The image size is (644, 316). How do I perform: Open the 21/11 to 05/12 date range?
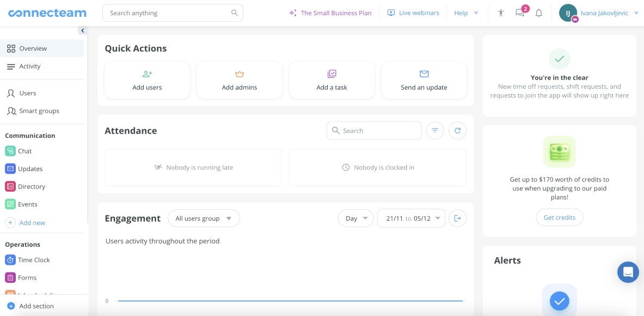(411, 218)
